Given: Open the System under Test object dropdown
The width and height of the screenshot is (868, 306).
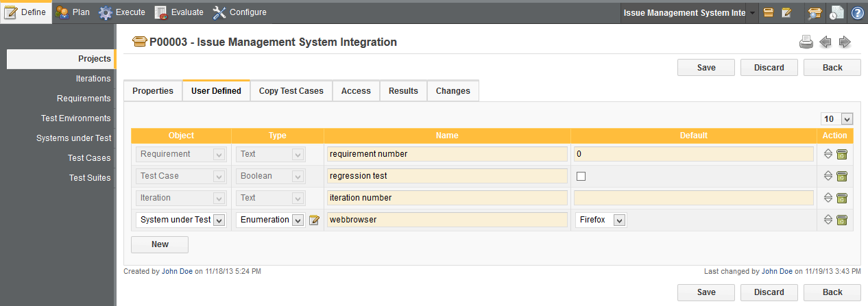Looking at the screenshot, I should pos(180,220).
